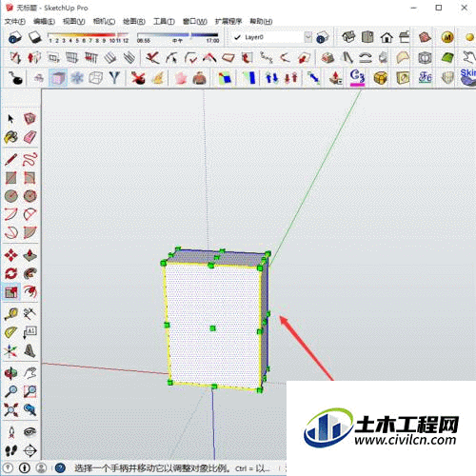Click the blue Y-shaped plugin icon
476x476 pixels.
(114, 77)
